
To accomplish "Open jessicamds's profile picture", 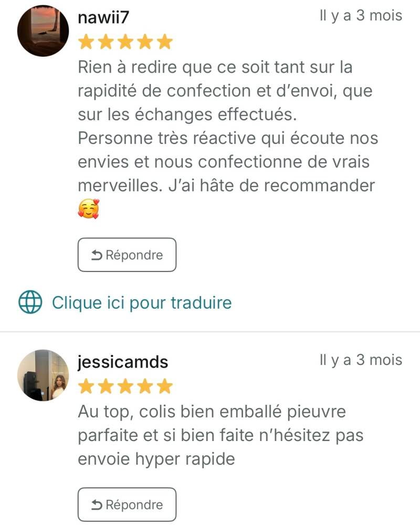I will click(43, 375).
